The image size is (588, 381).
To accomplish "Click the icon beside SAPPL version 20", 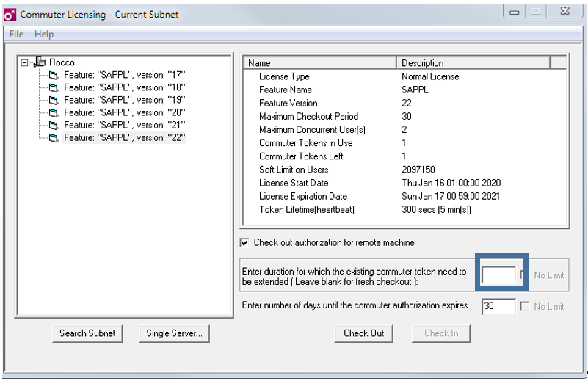I will tap(54, 112).
